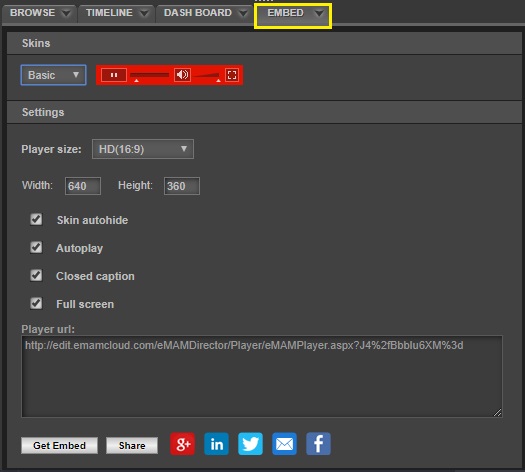
Task: Click the seek slider in skin preview
Action: (x=150, y=75)
